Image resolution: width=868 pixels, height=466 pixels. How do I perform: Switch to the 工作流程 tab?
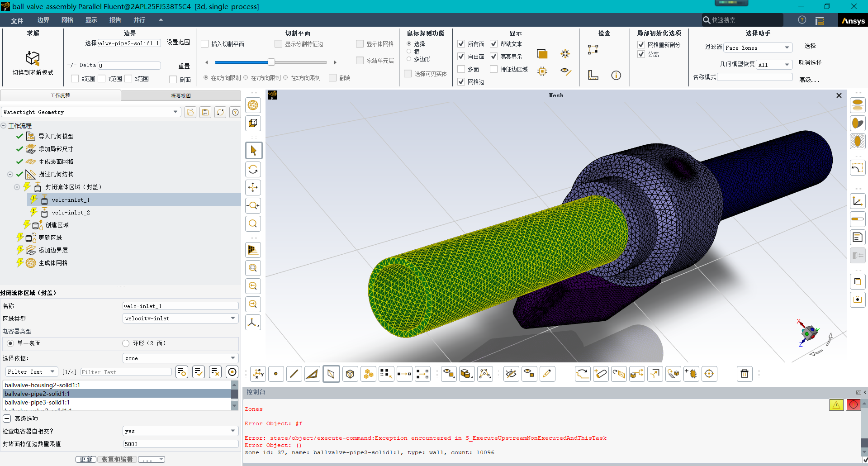[x=60, y=95]
